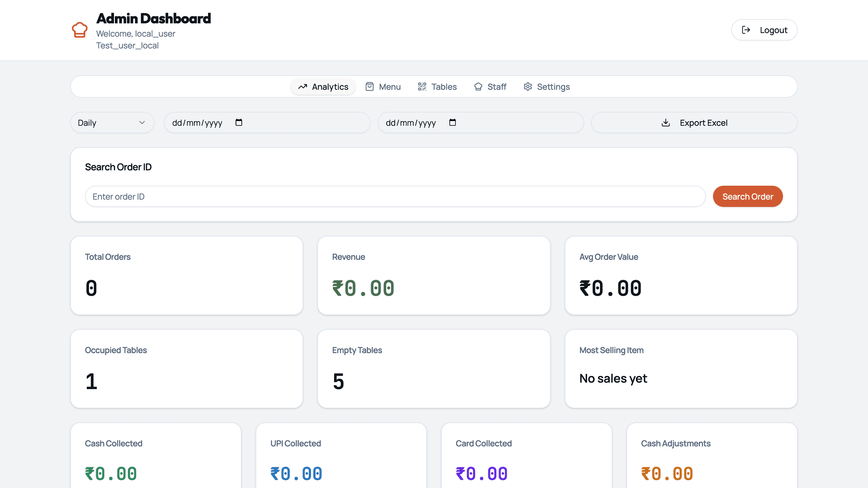Click the Cash Collected label
This screenshot has width=868, height=488.
click(113, 444)
